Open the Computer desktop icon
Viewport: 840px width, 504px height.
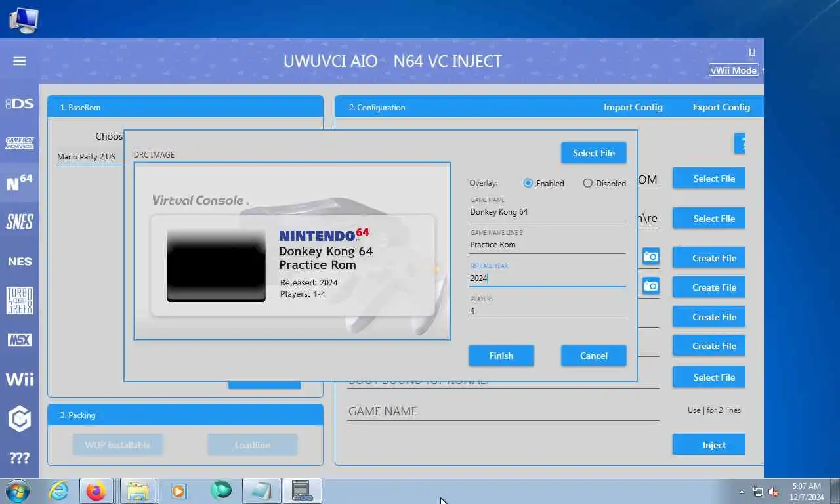pyautogui.click(x=24, y=20)
